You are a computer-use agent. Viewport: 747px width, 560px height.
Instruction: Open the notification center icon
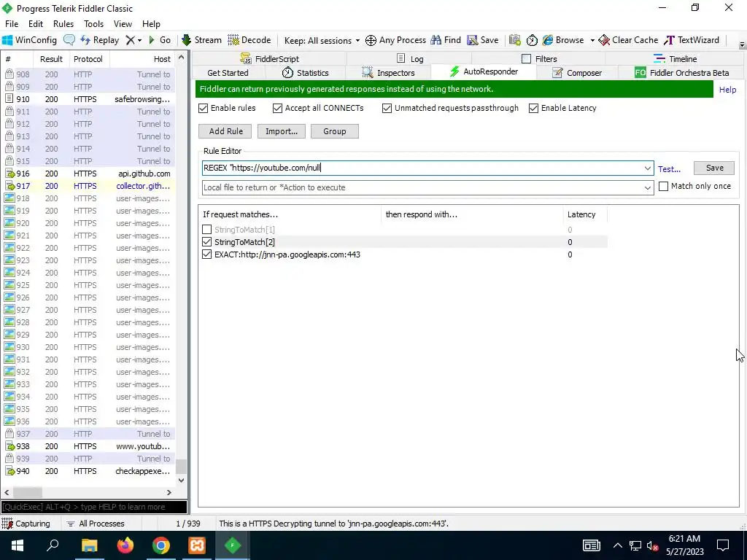point(723,545)
